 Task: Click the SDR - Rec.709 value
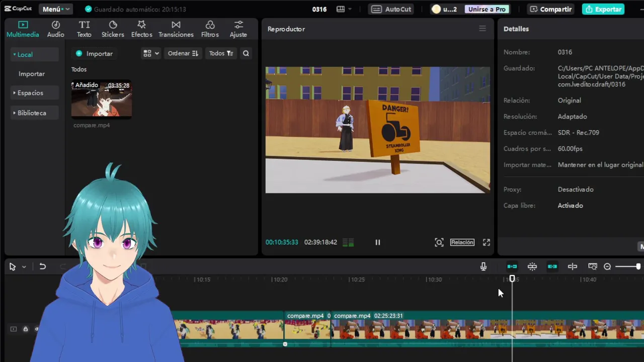point(578,133)
